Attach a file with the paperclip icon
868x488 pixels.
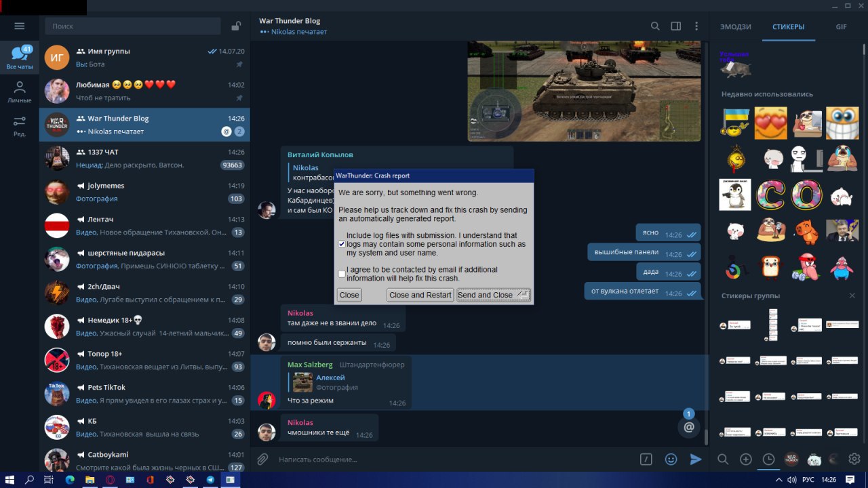263,460
